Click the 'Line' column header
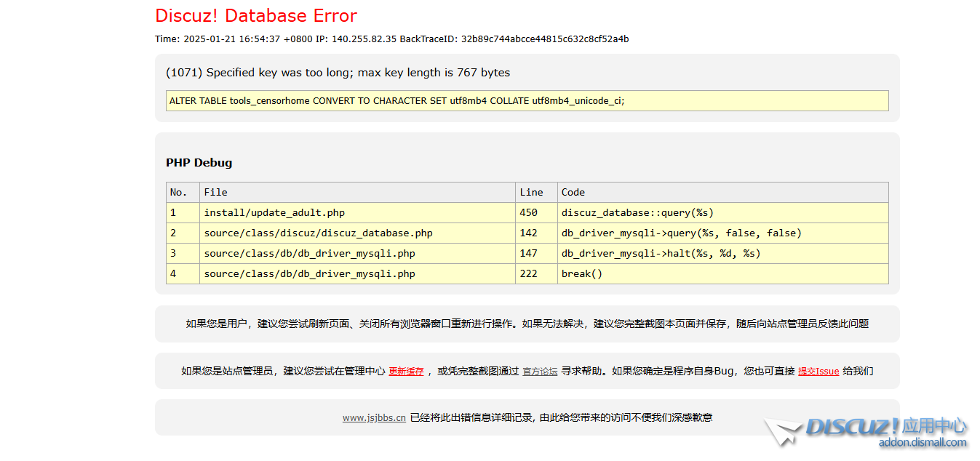The height and width of the screenshot is (461, 980). coord(536,192)
